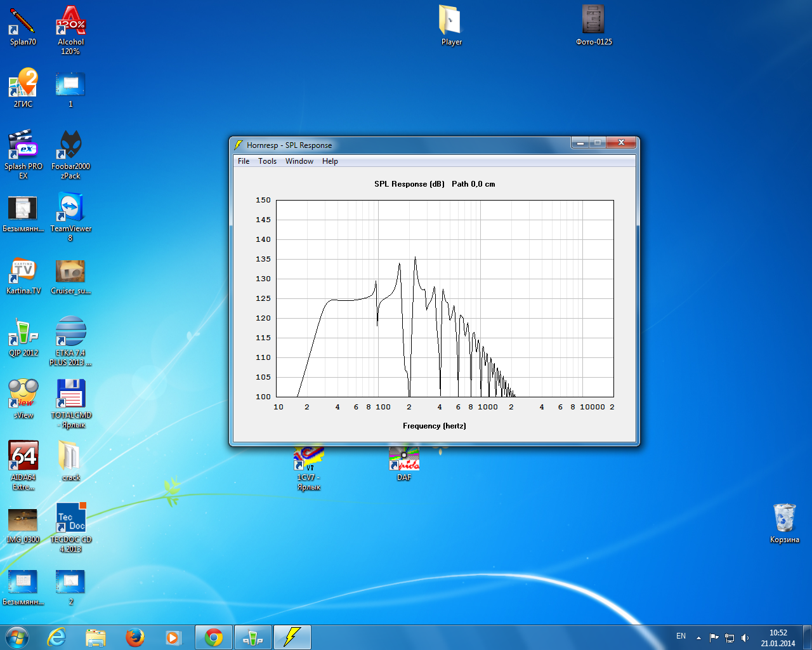Open Splash PRO EX shortcut
This screenshot has width=812, height=650.
coord(23,154)
